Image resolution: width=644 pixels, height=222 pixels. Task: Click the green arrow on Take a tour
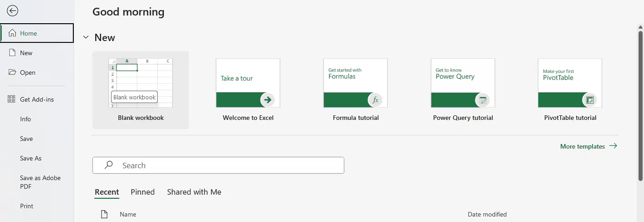tap(268, 100)
